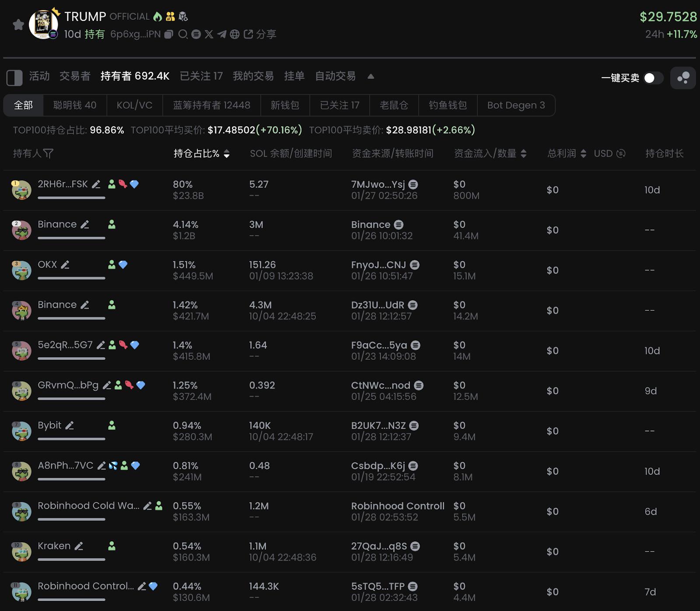The width and height of the screenshot is (700, 611).
Task: Click the diamond icon on Robinhood Control... row
Action: 153,586
